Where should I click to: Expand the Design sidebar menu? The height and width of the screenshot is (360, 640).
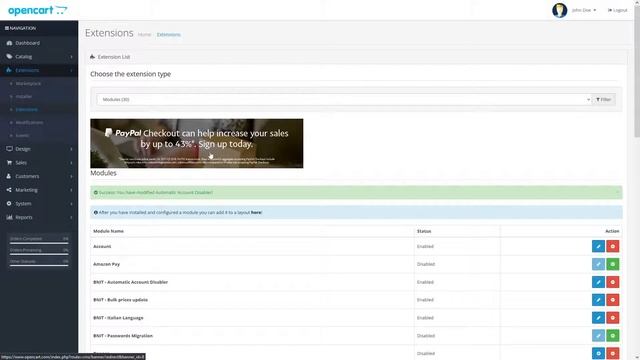point(39,149)
